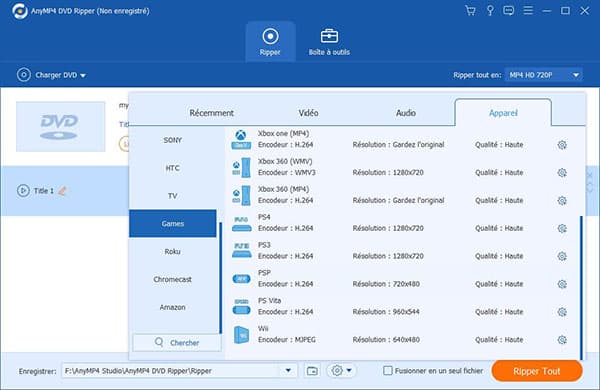
Task: Choose Amazon device category
Action: coord(173,307)
